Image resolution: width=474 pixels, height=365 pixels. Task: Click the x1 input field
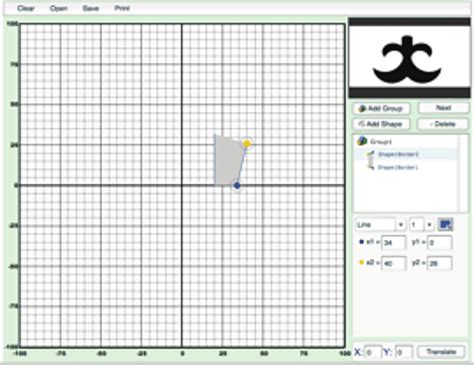click(394, 243)
